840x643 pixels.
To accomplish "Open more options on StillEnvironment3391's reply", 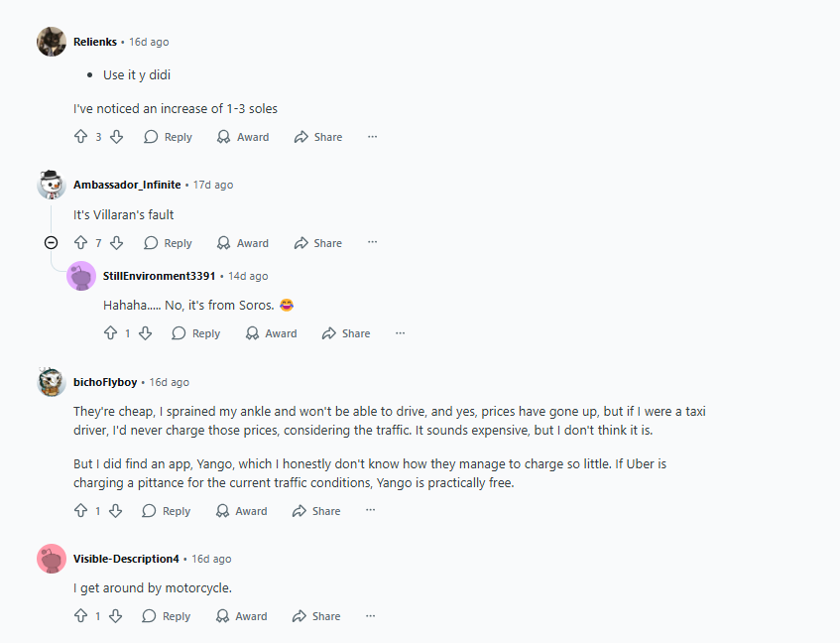I will tap(400, 333).
